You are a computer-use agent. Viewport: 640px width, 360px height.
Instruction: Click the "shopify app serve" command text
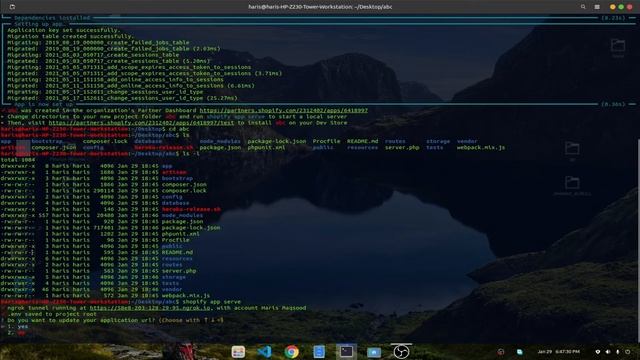point(211,302)
